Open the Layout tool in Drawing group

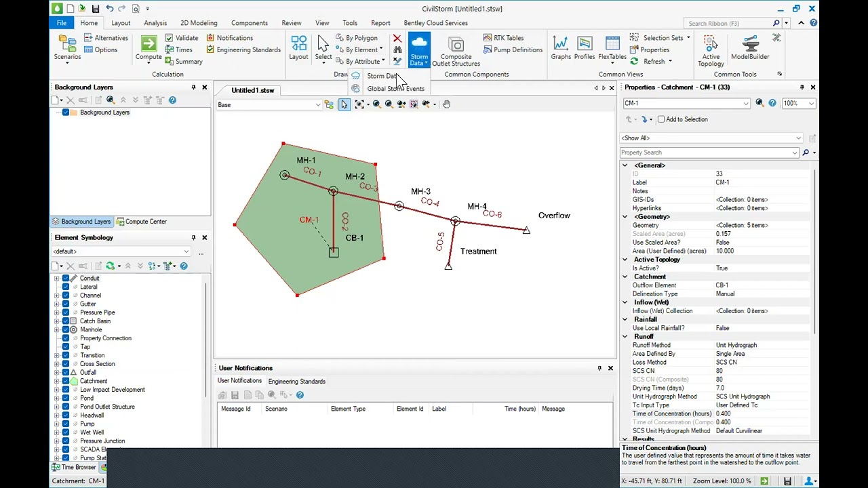click(298, 47)
